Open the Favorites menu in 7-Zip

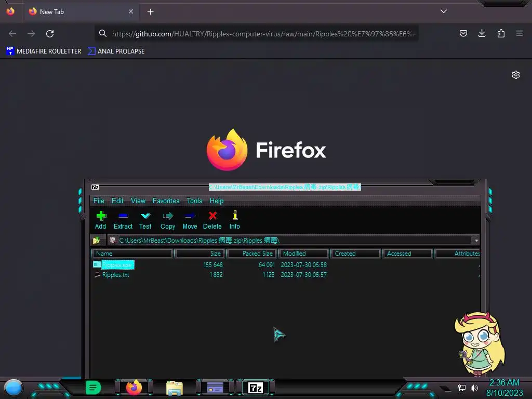(x=166, y=201)
